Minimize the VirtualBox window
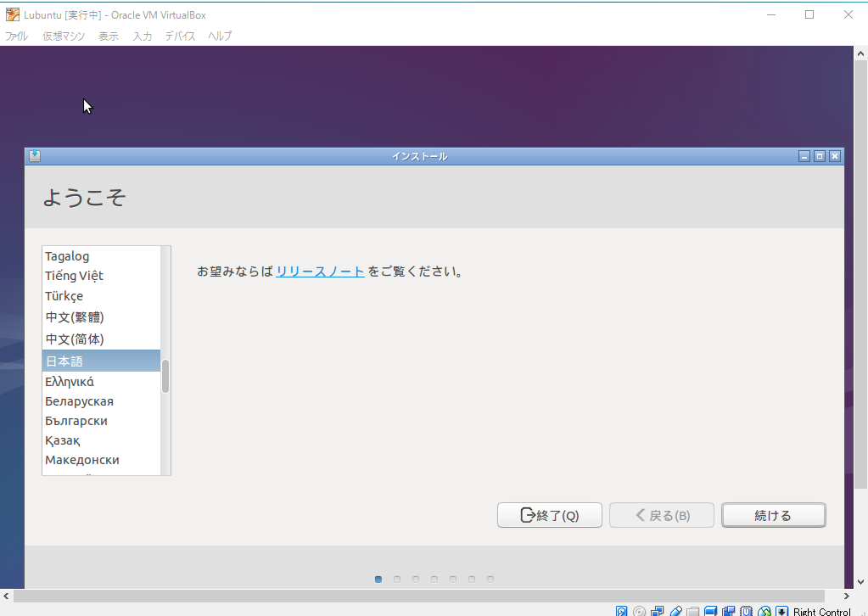Screen dimensions: 868x616 pos(771,15)
